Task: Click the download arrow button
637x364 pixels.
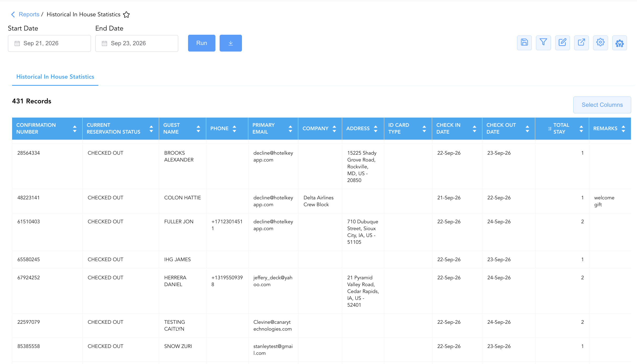Action: pyautogui.click(x=231, y=43)
